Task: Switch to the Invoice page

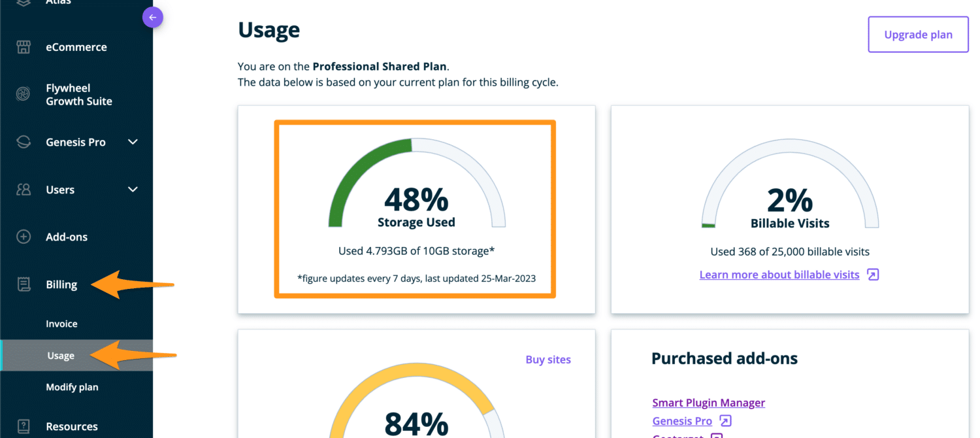Action: click(61, 323)
